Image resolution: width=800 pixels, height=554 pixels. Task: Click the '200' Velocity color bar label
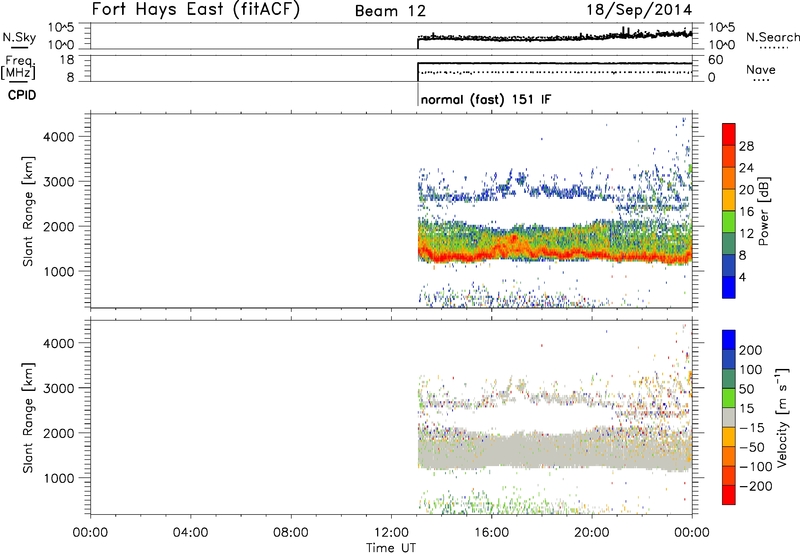751,350
